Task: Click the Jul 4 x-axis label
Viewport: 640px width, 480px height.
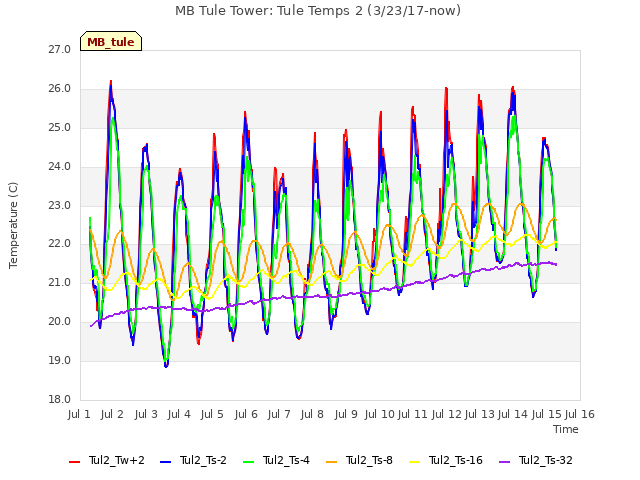Action: (179, 414)
